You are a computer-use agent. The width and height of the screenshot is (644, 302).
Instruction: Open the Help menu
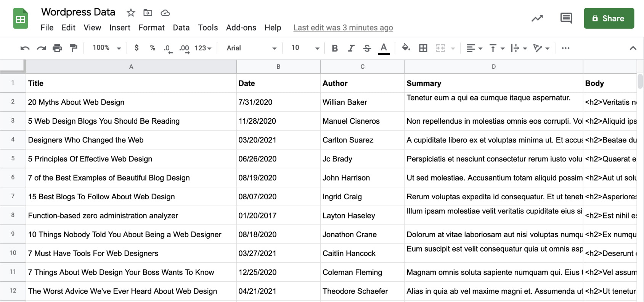pyautogui.click(x=273, y=27)
